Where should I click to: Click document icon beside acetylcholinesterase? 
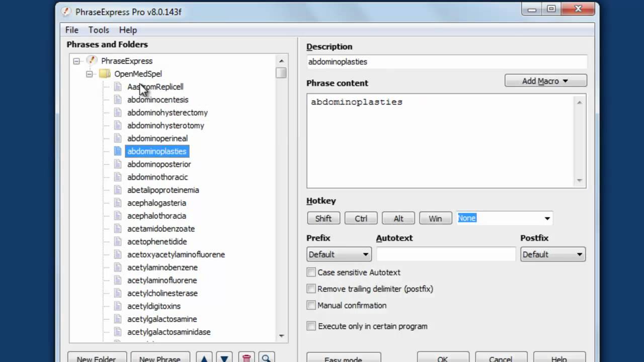pos(118,293)
